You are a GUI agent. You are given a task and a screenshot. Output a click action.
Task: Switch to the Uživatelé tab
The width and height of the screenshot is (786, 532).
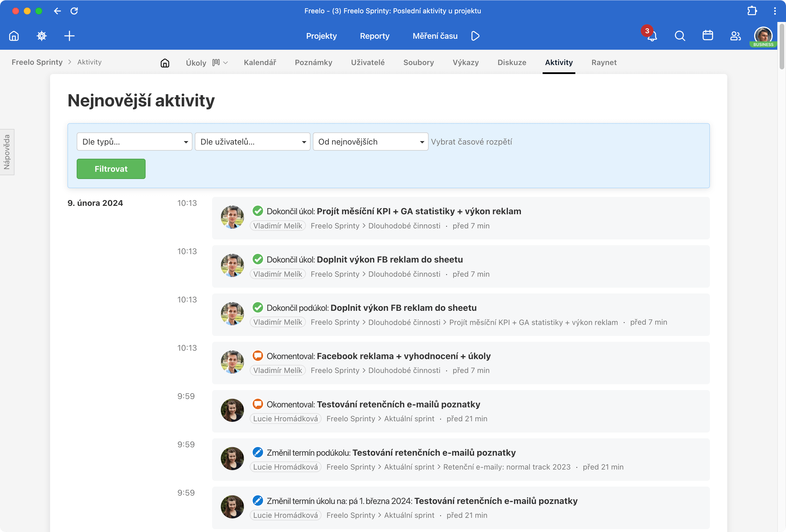click(x=368, y=62)
